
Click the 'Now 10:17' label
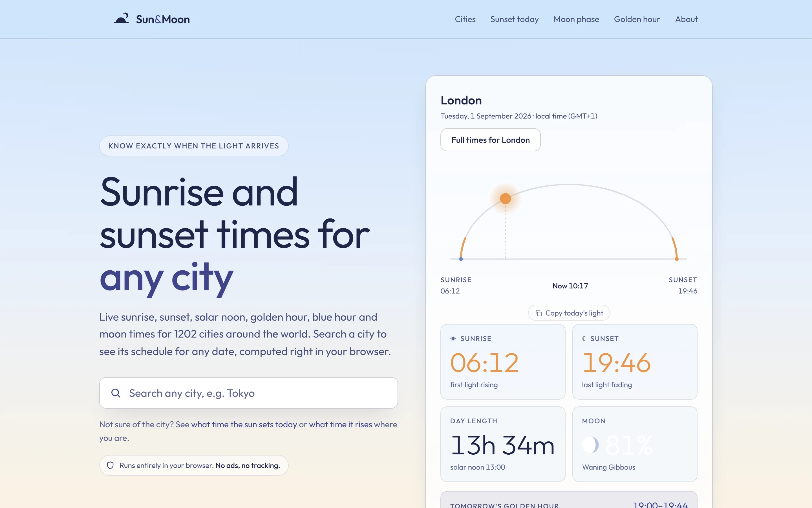pyautogui.click(x=570, y=286)
